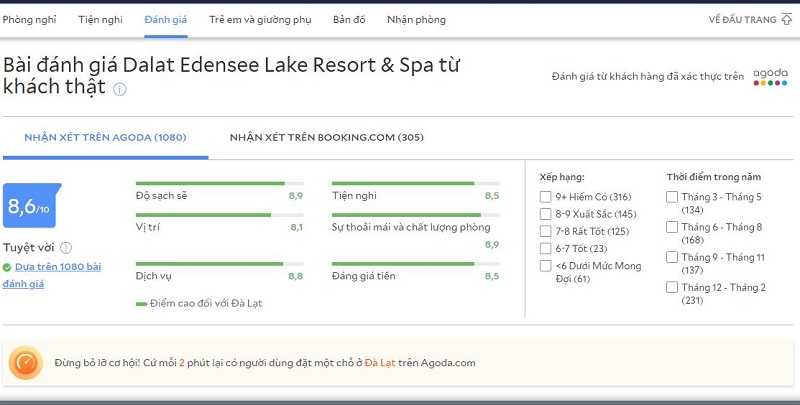Click the Vị trí rating bar
Viewport: 800px width, 405px height.
click(219, 215)
